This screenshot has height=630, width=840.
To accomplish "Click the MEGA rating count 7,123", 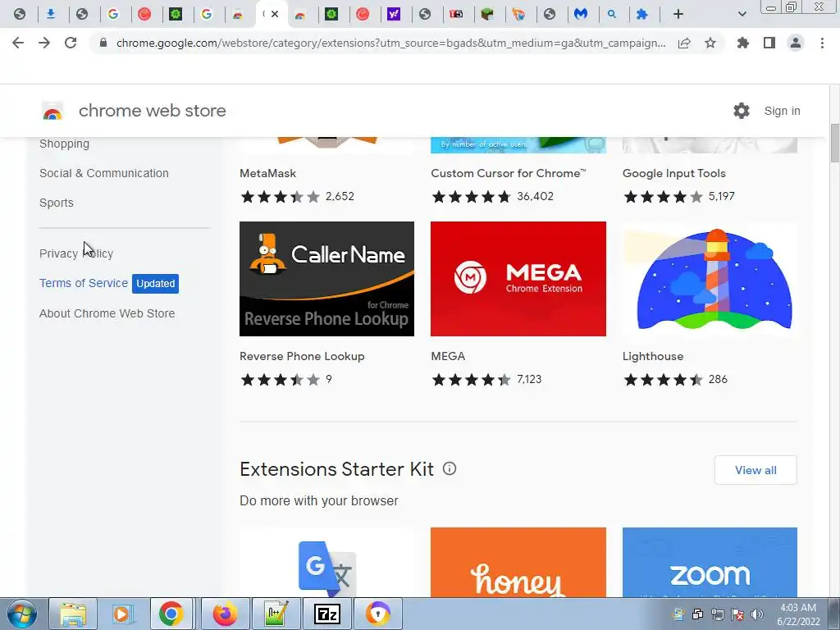I will [529, 379].
